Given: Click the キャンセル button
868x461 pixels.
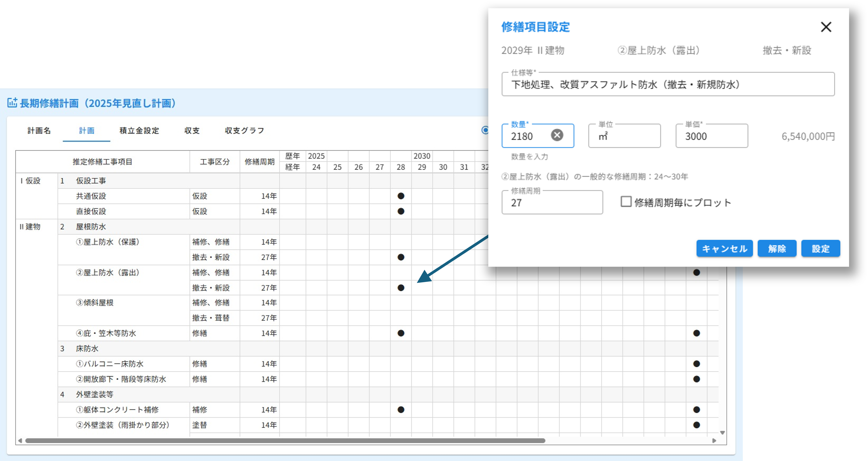Looking at the screenshot, I should tap(724, 249).
